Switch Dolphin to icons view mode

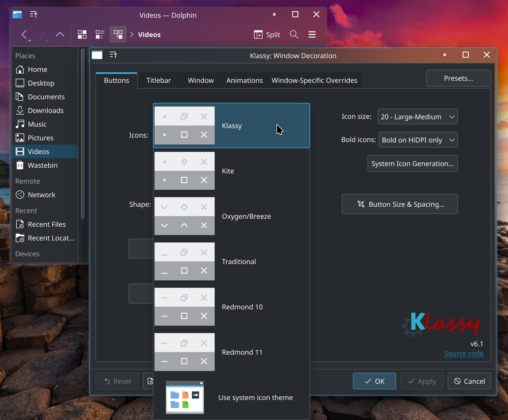click(82, 35)
